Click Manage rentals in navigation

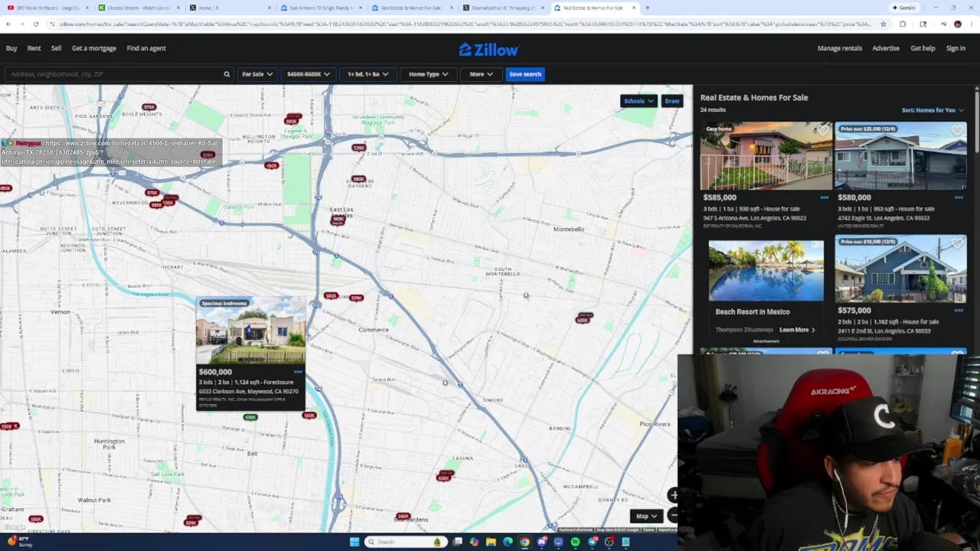click(840, 48)
